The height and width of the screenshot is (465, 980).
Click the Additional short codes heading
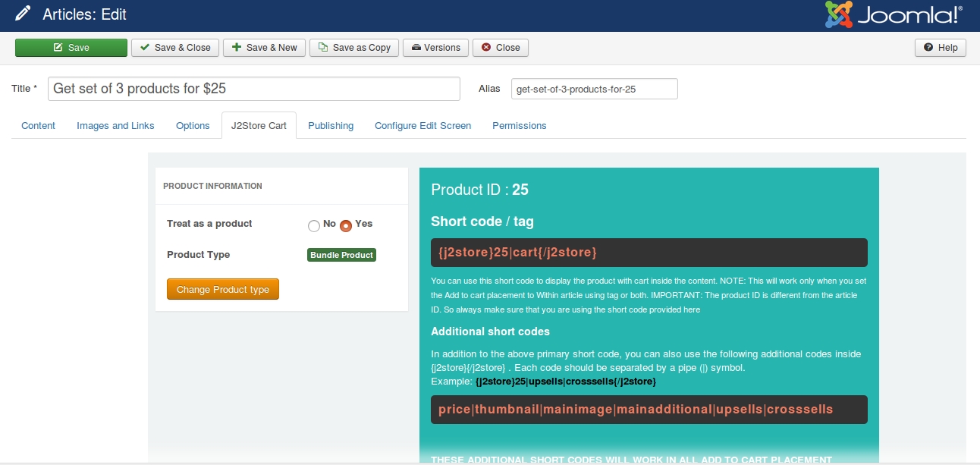click(x=490, y=331)
